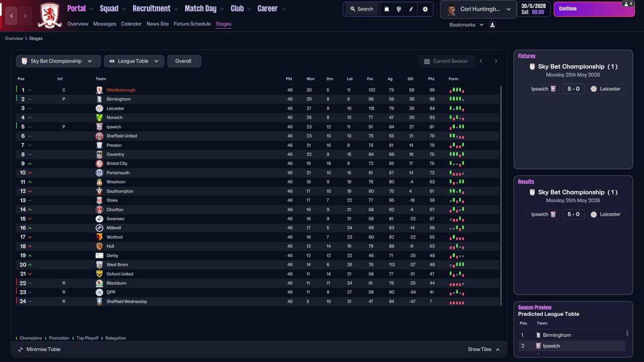Click the Current Season button
644x362 pixels.
446,61
